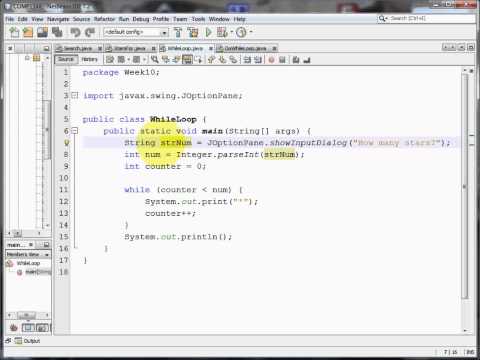Click the Open Project toolbar icon
The height and width of the screenshot is (360, 480).
pos(43,32)
